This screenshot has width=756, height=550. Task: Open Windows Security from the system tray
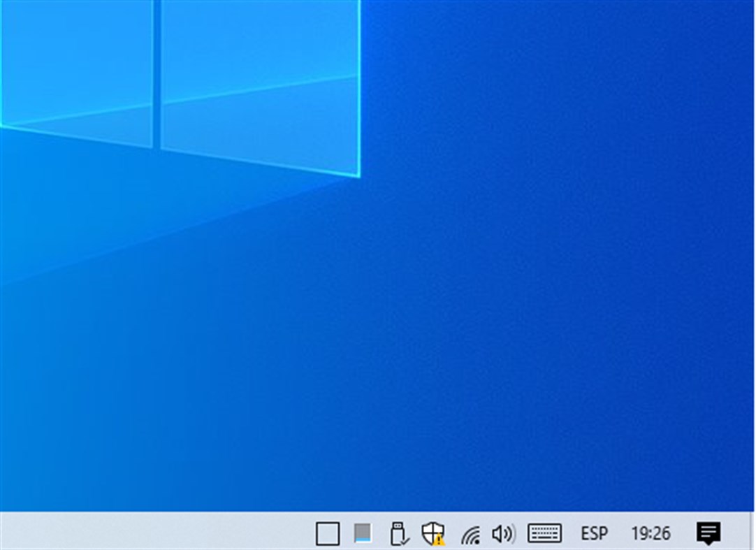click(432, 534)
